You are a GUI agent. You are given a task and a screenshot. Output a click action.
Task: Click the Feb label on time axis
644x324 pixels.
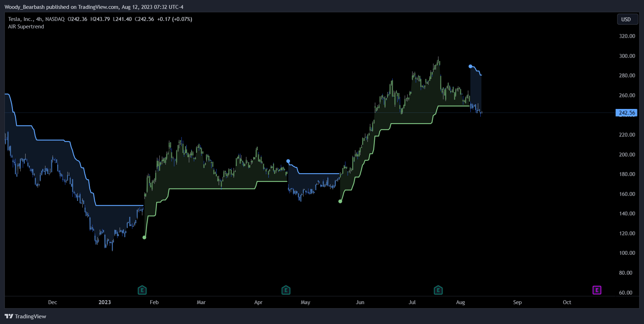tap(154, 302)
